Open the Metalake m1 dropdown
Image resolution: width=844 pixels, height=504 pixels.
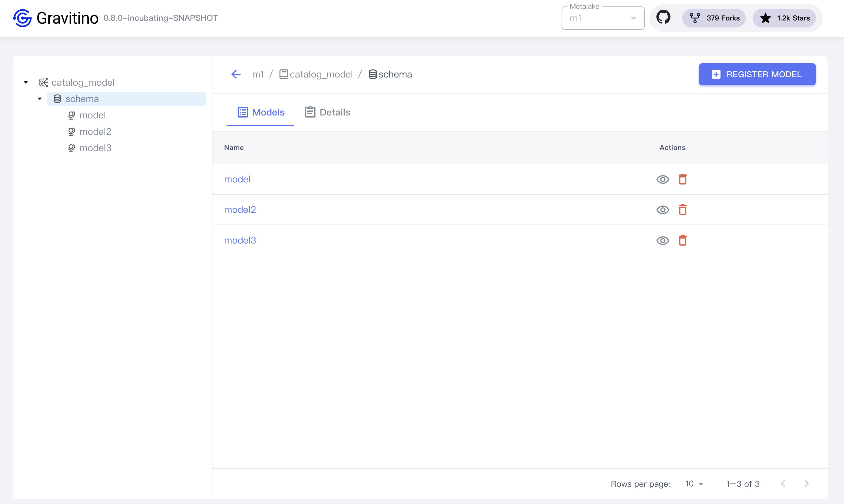[603, 18]
